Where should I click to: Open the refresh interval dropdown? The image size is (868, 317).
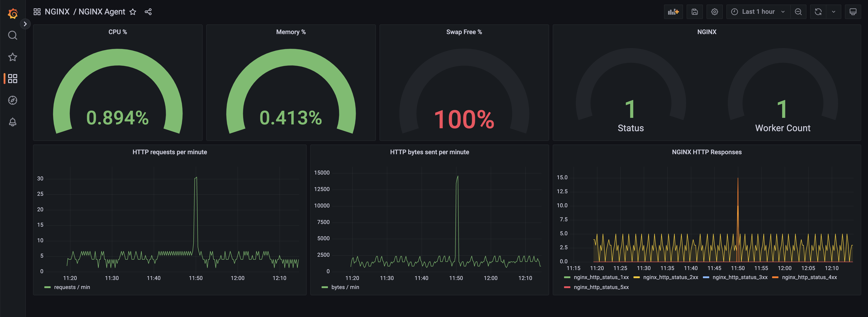coord(834,12)
